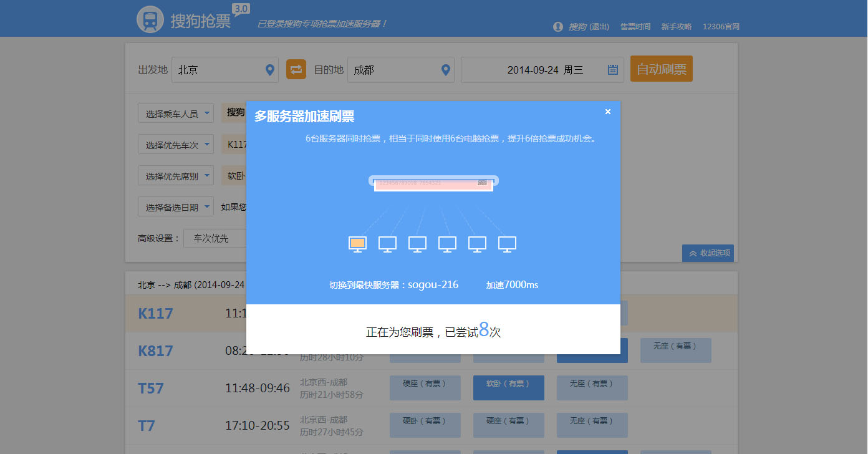Click the Sogou train ticket logo icon
Screen dimensions: 868x454
coord(150,19)
